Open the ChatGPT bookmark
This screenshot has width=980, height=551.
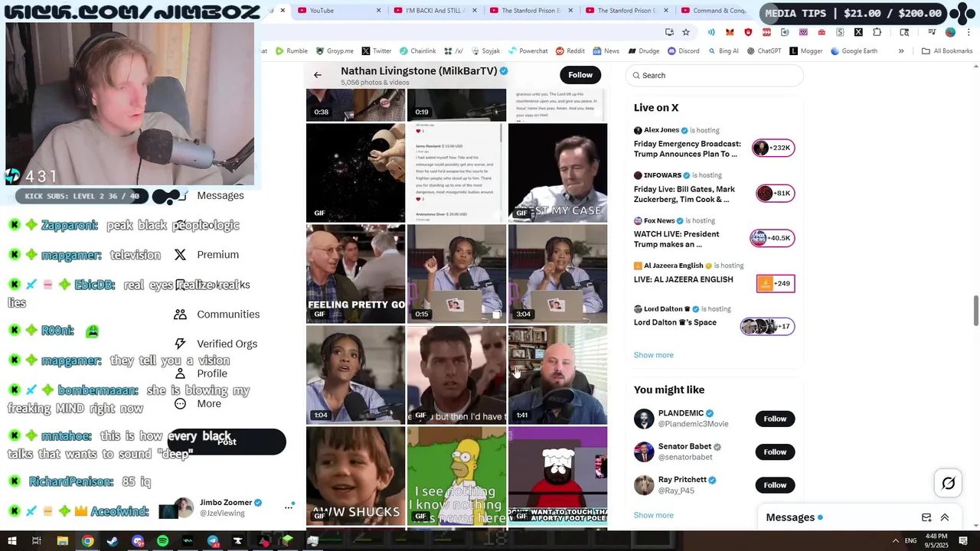(x=763, y=51)
